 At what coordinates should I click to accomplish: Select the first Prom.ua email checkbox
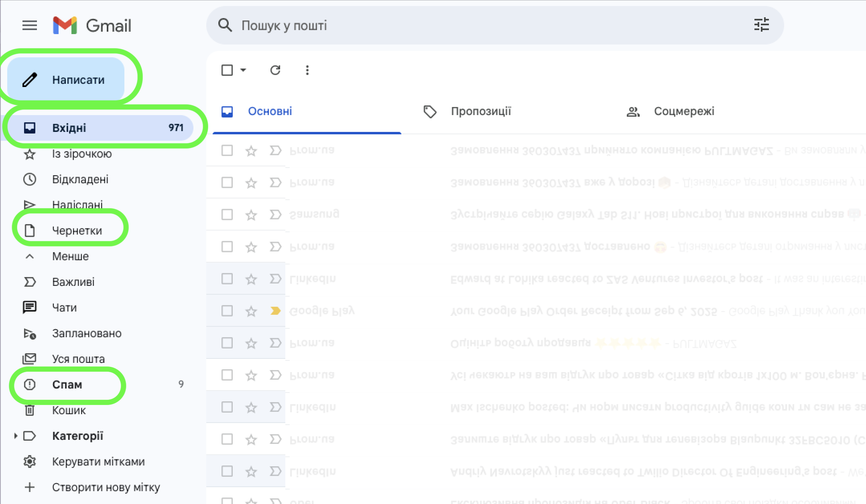point(227,150)
